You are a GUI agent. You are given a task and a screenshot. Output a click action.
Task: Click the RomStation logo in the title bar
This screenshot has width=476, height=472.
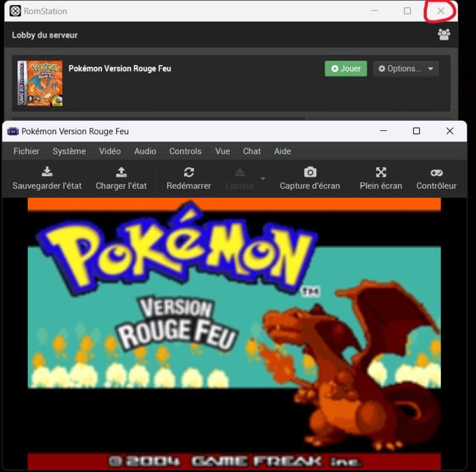(15, 11)
